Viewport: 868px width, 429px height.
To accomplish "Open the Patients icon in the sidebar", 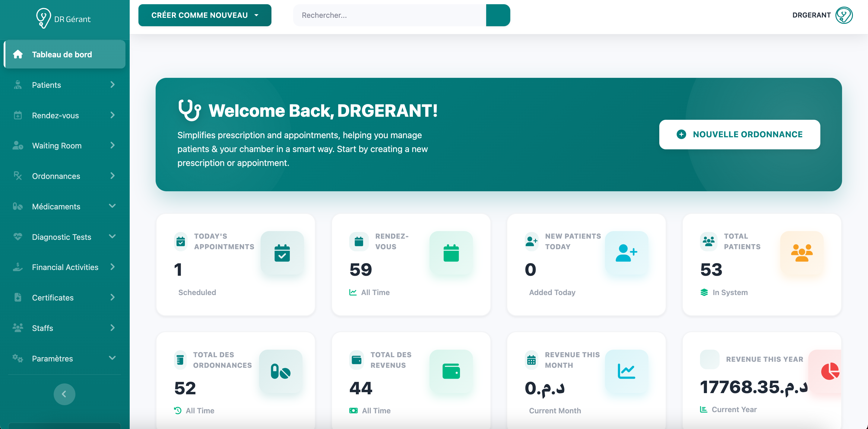I will tap(17, 84).
